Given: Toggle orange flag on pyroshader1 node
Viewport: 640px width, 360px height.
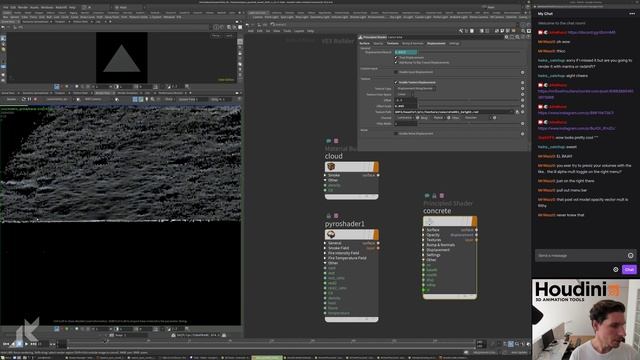Looking at the screenshot, I should [x=376, y=234].
